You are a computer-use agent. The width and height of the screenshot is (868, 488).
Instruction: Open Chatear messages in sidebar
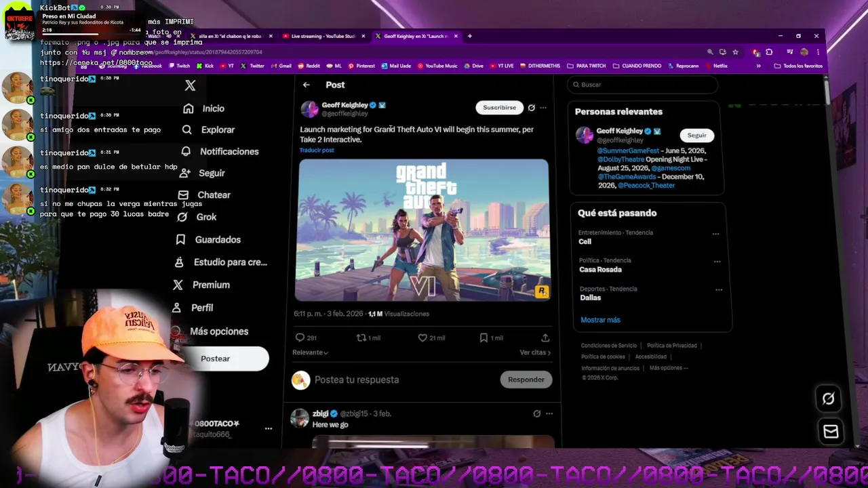click(x=204, y=195)
